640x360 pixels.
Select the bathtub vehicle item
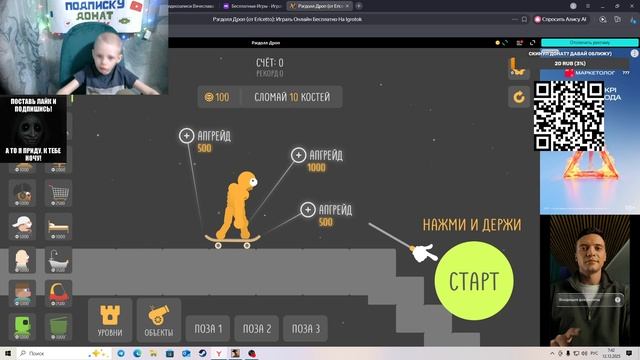coord(58,260)
